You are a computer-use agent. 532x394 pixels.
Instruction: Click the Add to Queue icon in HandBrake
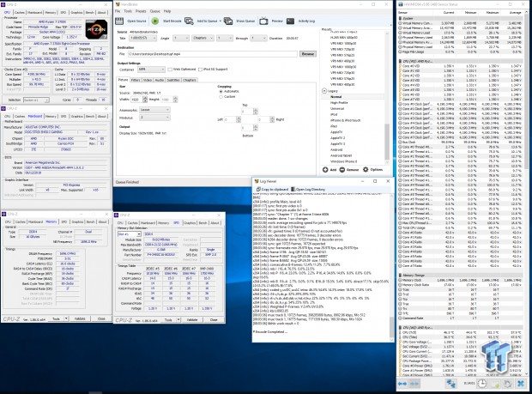(x=189, y=21)
